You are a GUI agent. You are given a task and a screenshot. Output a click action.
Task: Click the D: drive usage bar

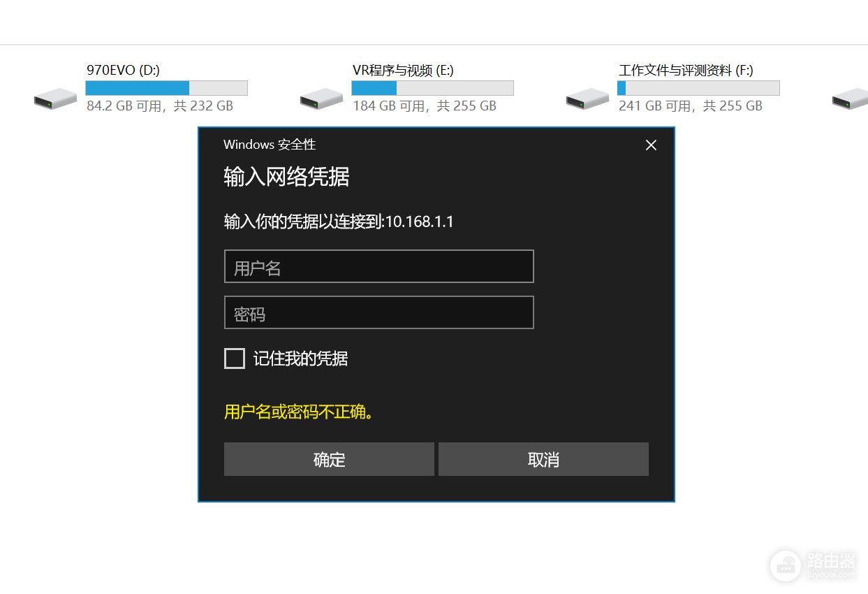(166, 88)
